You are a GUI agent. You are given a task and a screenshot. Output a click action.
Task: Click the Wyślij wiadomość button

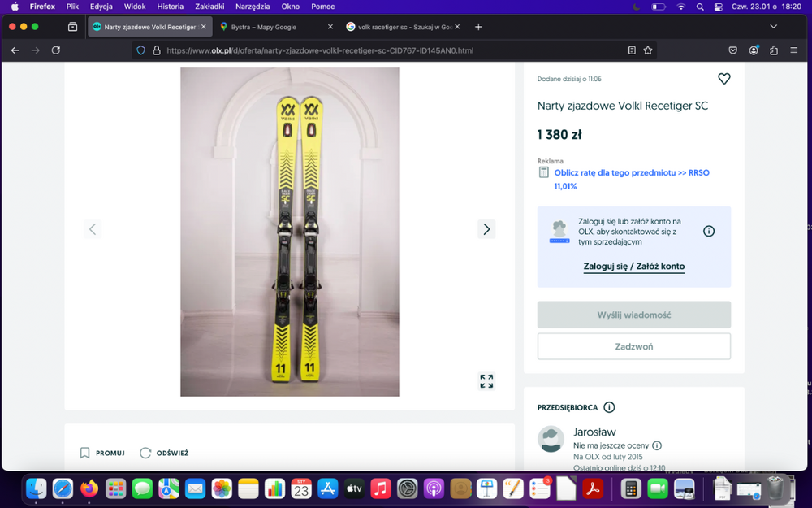click(x=633, y=315)
